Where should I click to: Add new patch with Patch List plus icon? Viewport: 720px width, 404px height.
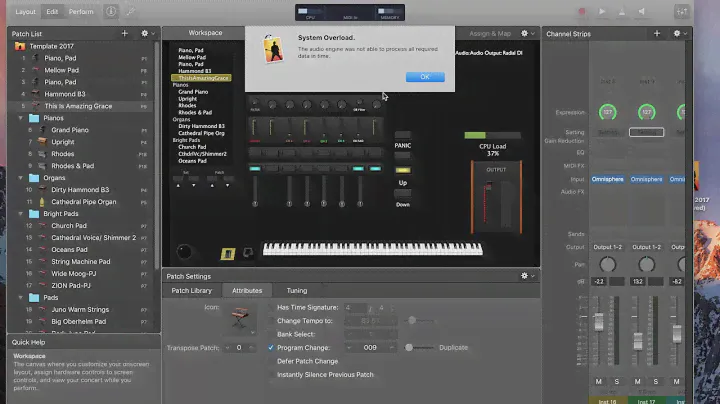pyautogui.click(x=125, y=33)
